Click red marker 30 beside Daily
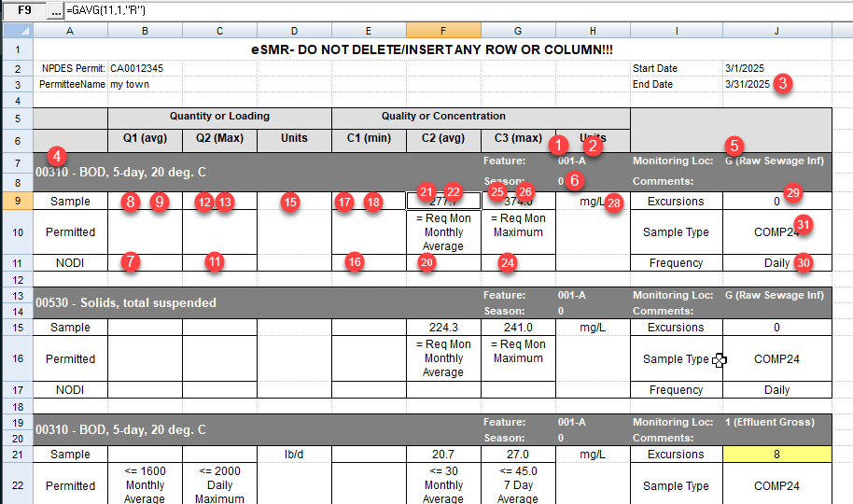The width and height of the screenshot is (853, 504). tap(803, 263)
